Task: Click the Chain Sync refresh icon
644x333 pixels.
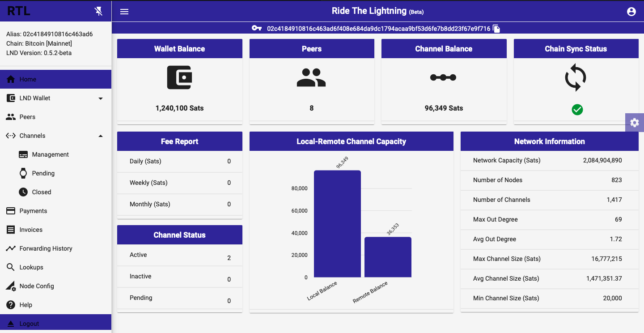Action: click(576, 78)
